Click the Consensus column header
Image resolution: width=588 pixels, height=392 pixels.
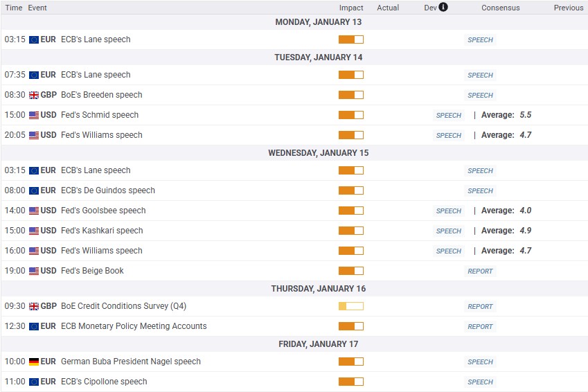pos(501,8)
